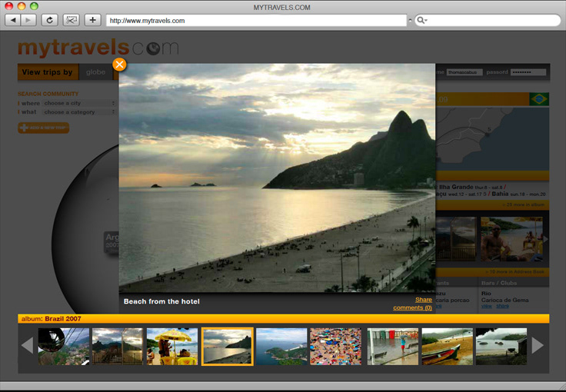Click the man on beach thumbnail behind
This screenshot has height=392, width=566.
(x=511, y=239)
